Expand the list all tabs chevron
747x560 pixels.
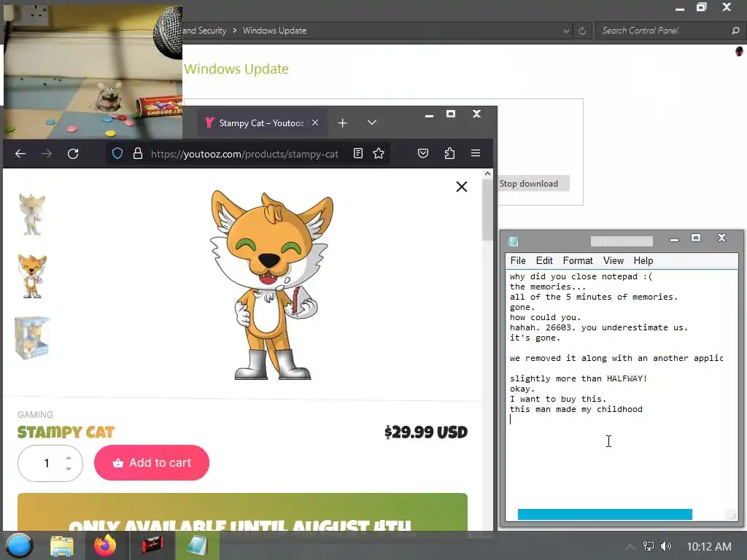click(x=372, y=122)
